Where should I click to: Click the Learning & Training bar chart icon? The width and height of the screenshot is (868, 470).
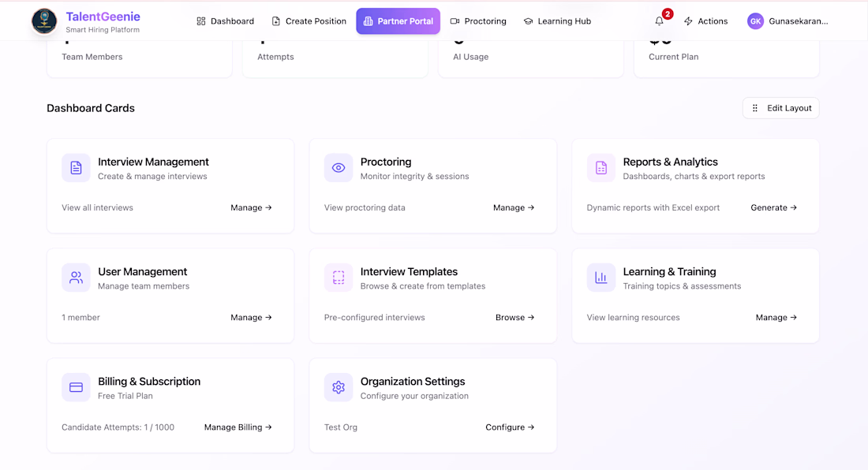(600, 278)
